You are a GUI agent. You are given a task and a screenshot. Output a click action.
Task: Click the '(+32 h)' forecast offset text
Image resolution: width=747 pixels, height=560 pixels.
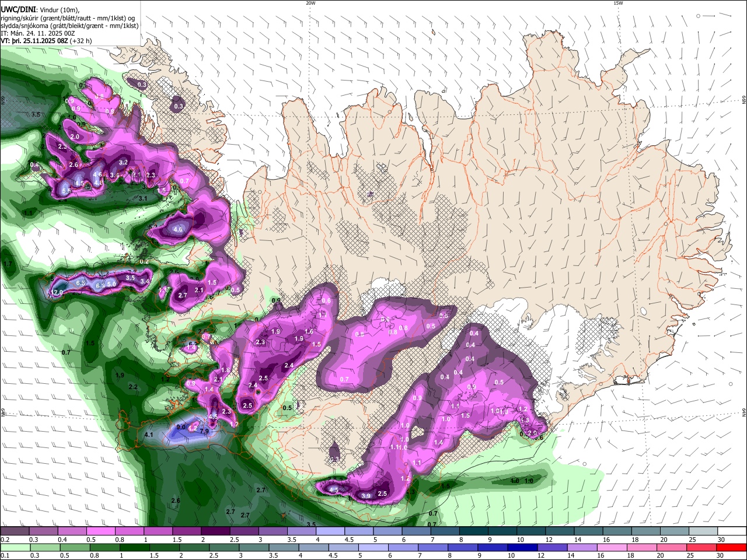(81, 41)
